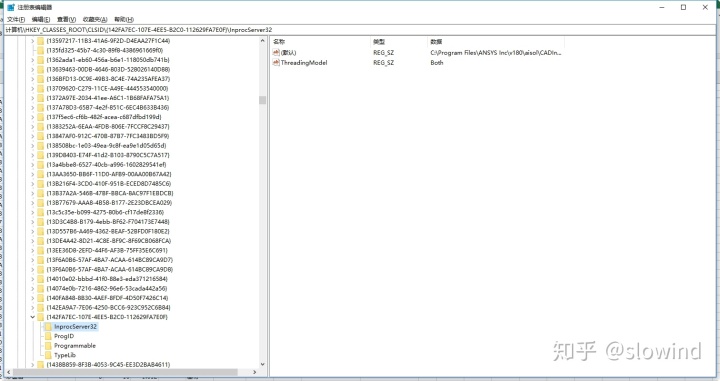Viewport: 720px width, 381px height.
Task: Select key {13D3C4B8-B179
Action: (108, 222)
